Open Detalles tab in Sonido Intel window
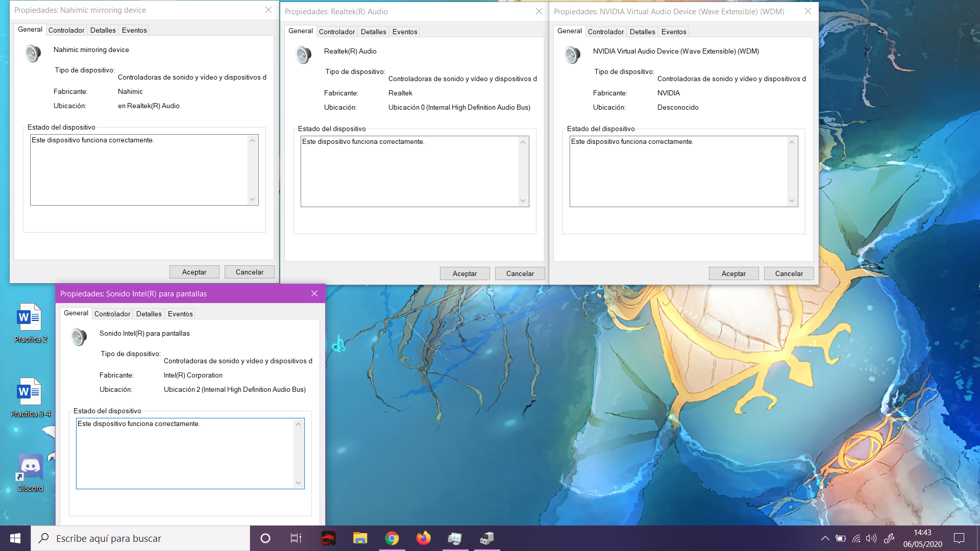This screenshot has width=980, height=551. coord(149,314)
